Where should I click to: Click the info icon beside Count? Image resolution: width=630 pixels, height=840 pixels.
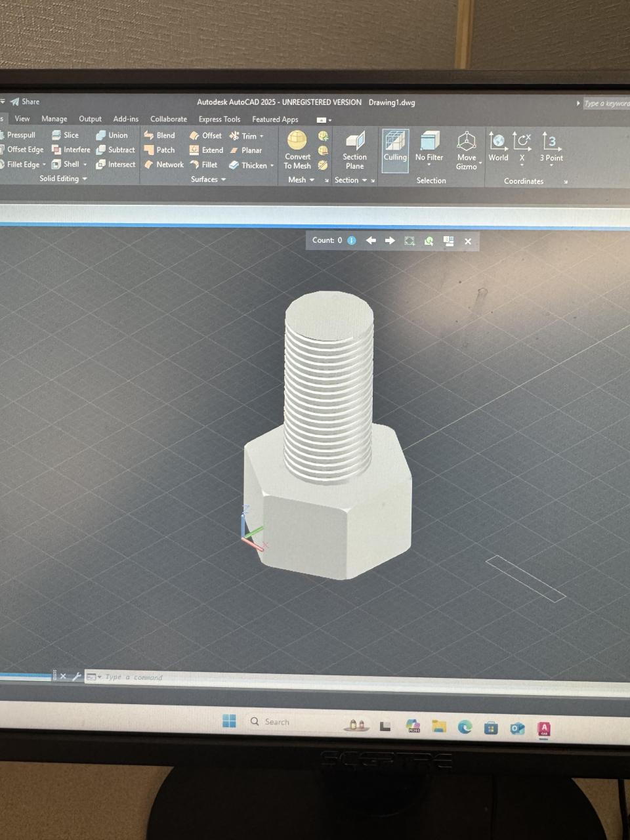(352, 240)
